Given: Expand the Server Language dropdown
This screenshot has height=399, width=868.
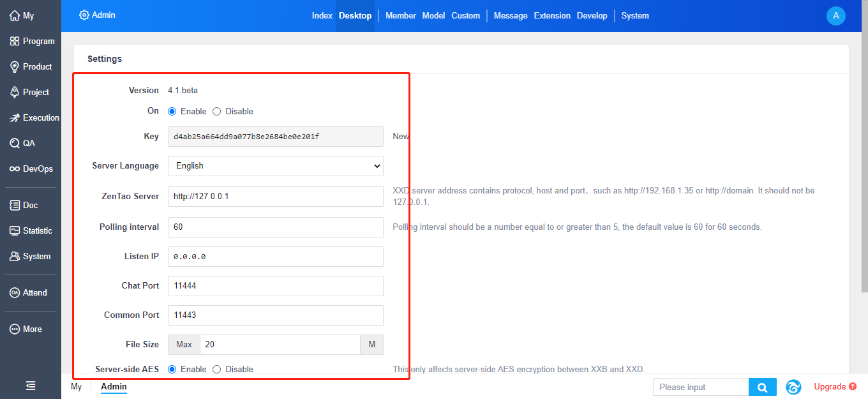Looking at the screenshot, I should pos(275,165).
